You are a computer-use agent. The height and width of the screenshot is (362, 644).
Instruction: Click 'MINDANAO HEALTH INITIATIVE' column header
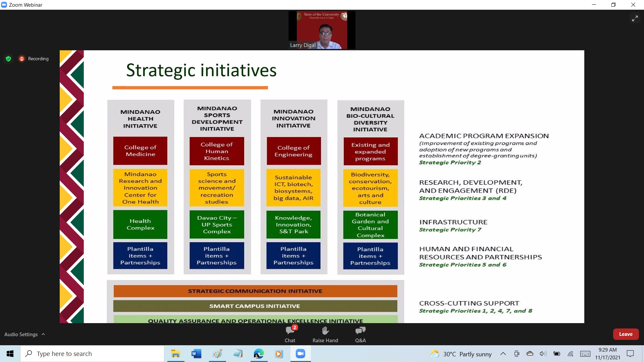pyautogui.click(x=140, y=119)
